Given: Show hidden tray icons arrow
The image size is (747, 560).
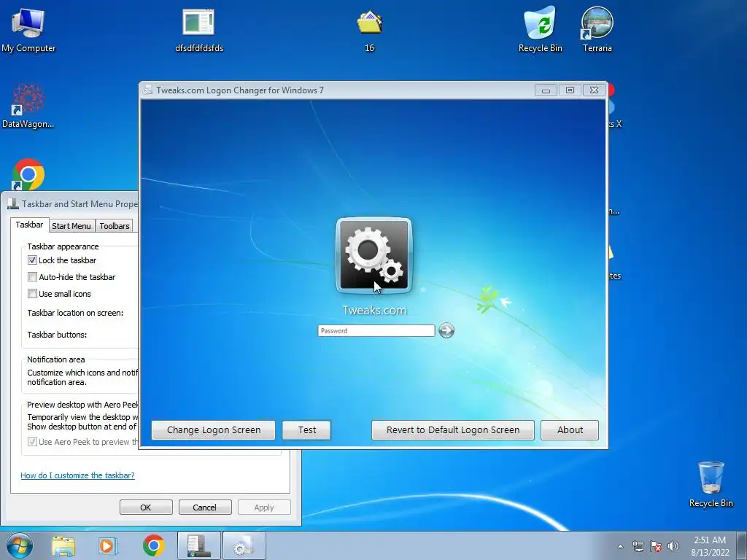Looking at the screenshot, I should point(620,546).
